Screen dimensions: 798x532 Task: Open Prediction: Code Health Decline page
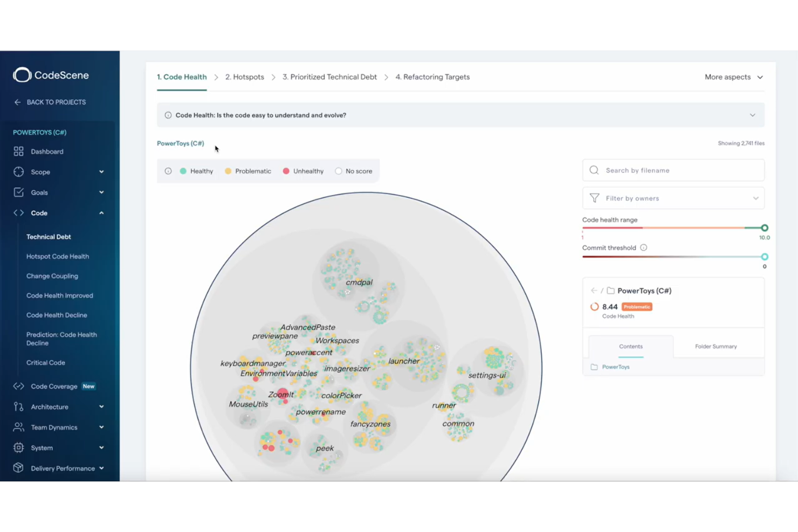coord(61,338)
